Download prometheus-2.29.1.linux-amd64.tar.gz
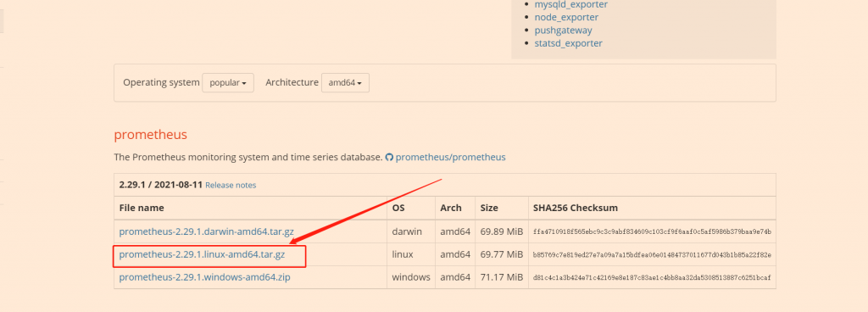The height and width of the screenshot is (312, 868). 202,254
